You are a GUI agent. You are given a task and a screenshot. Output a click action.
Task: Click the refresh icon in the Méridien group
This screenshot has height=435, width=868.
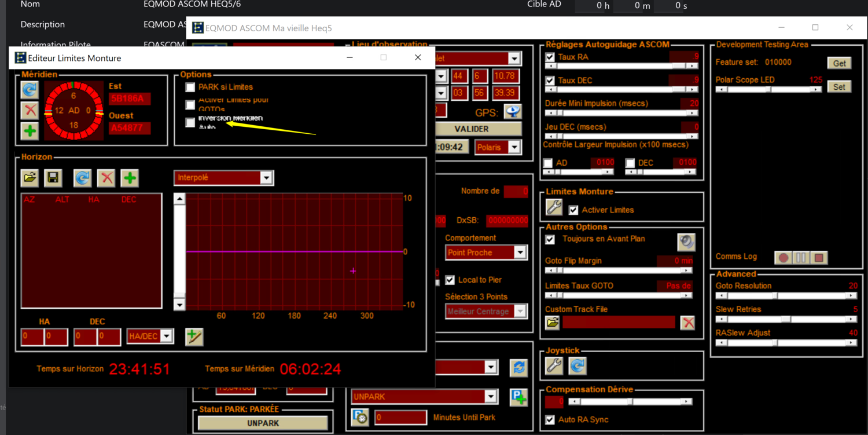click(30, 90)
